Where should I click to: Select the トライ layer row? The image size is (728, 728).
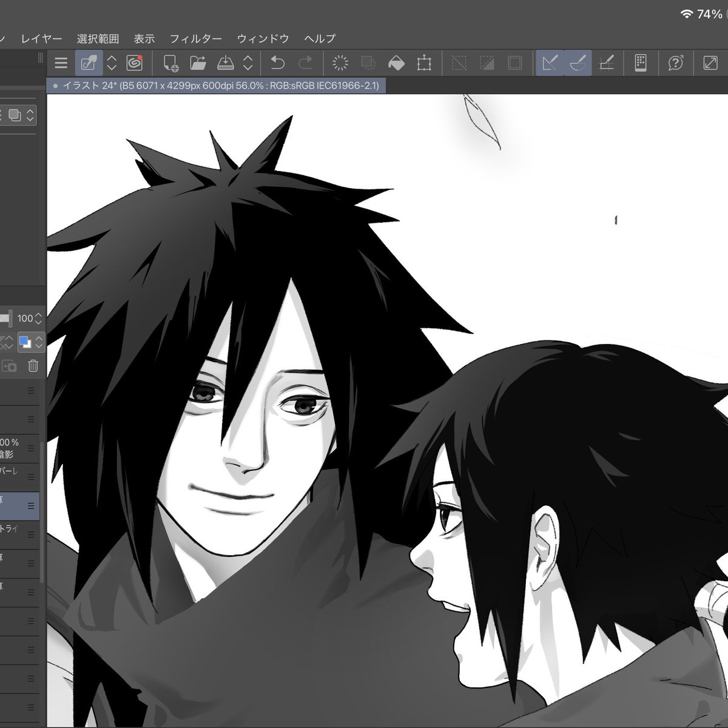pyautogui.click(x=19, y=534)
